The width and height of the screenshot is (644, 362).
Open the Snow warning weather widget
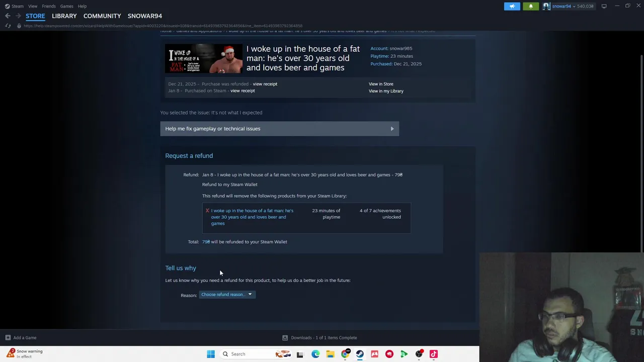click(x=25, y=354)
